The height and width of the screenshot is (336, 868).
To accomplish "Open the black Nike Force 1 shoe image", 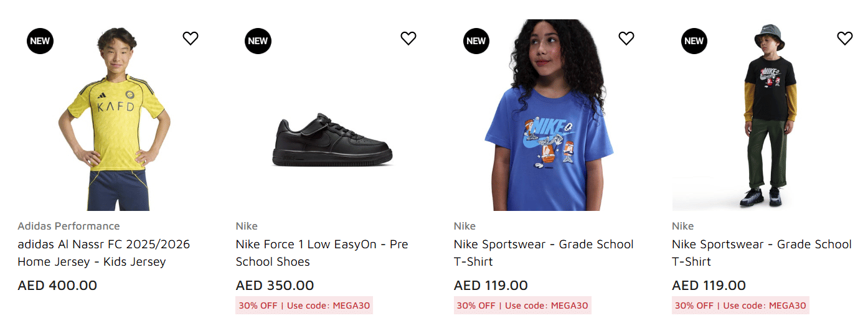I will (x=332, y=143).
